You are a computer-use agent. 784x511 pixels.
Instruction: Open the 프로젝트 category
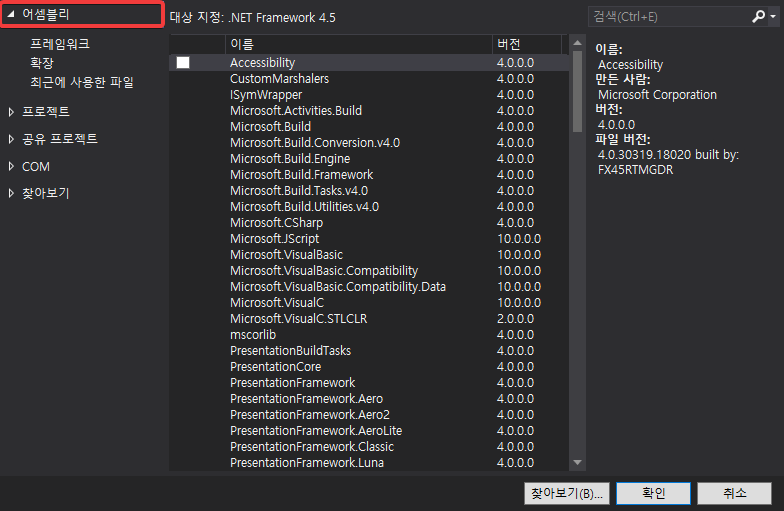pyautogui.click(x=46, y=112)
